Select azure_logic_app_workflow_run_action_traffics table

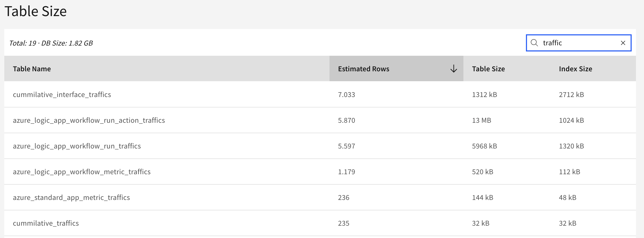[x=89, y=120]
